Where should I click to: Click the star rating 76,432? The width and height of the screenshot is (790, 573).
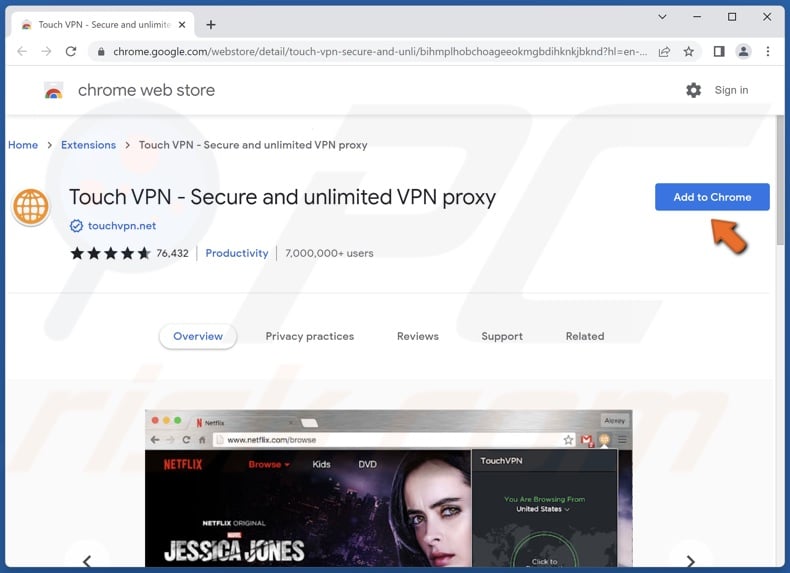(x=129, y=253)
